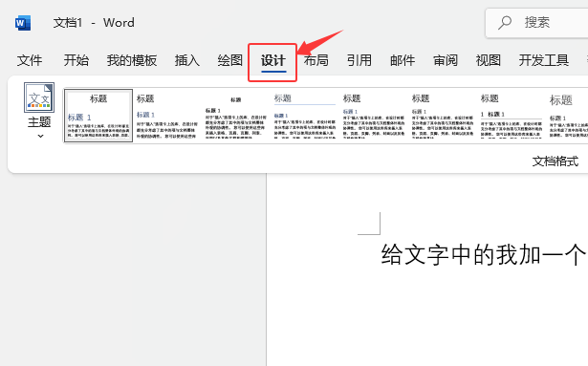Open the 我的模板 tab
The image size is (588, 366).
pos(132,60)
